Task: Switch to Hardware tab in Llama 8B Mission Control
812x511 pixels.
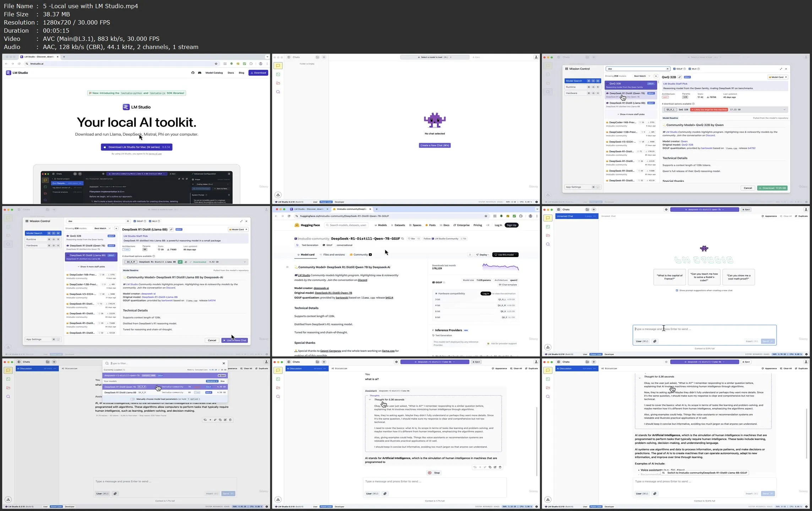Action: 43,245
